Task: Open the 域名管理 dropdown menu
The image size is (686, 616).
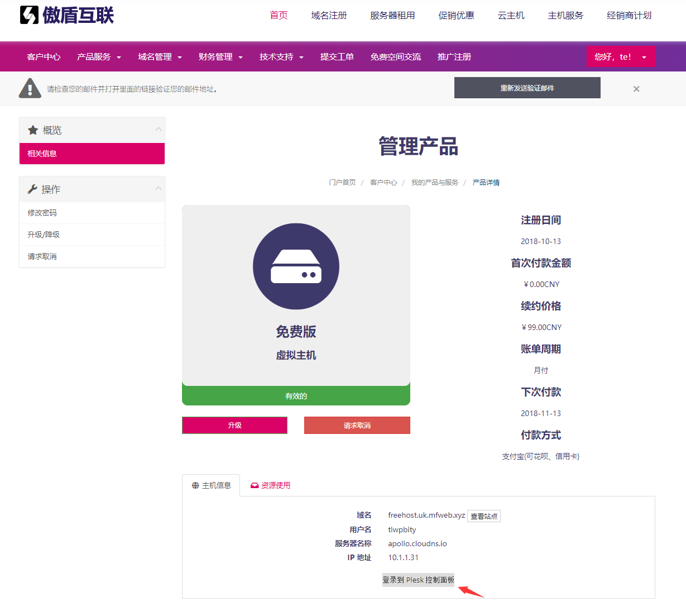Action: point(160,57)
